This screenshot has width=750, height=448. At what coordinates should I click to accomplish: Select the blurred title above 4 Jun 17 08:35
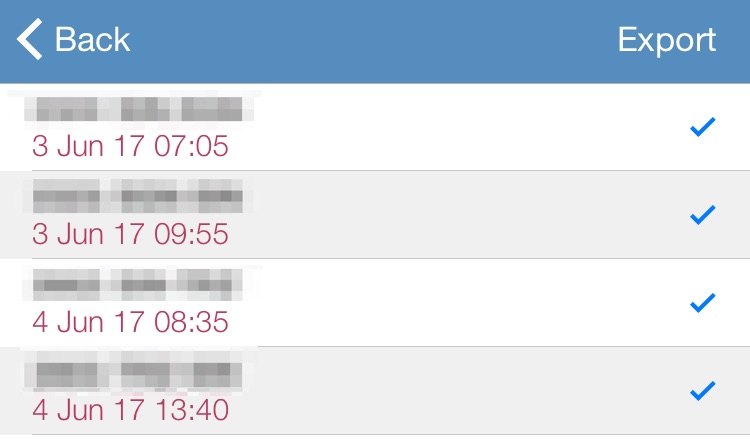tap(136, 285)
